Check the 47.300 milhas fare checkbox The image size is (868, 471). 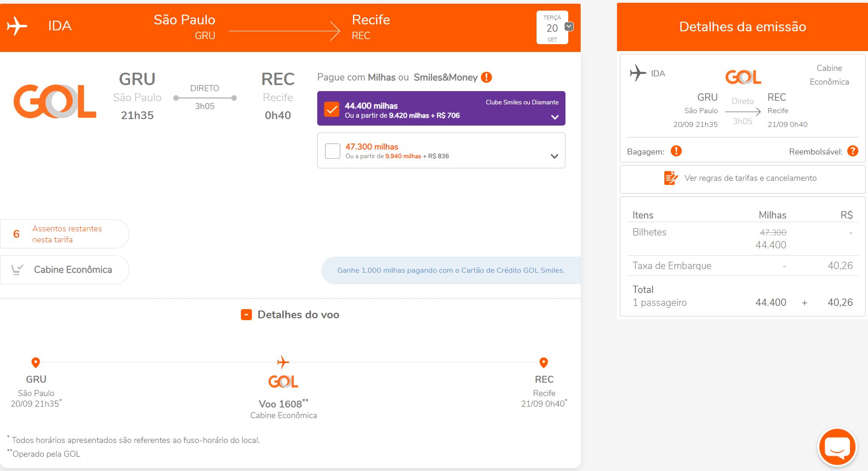coord(332,151)
